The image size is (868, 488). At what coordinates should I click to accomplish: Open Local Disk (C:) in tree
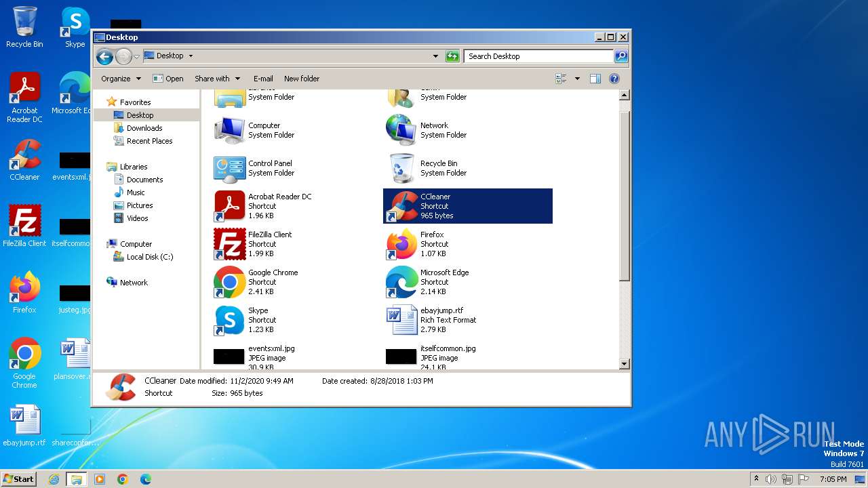[150, 257]
